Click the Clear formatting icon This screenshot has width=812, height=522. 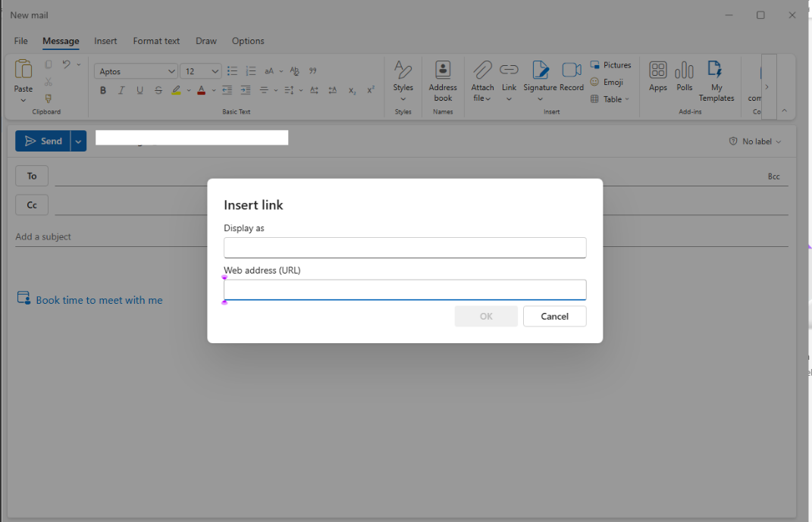pos(295,71)
